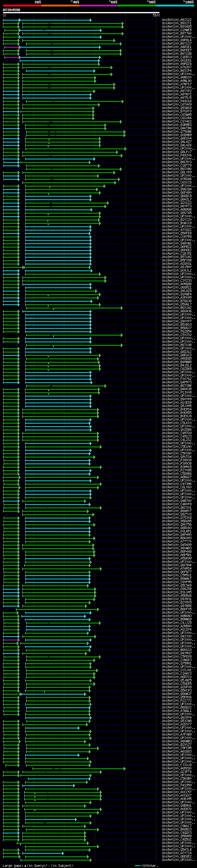Choose hit UniRef100_A7AMS4
The width and height of the screenshot is (197, 868).
[177, 568]
